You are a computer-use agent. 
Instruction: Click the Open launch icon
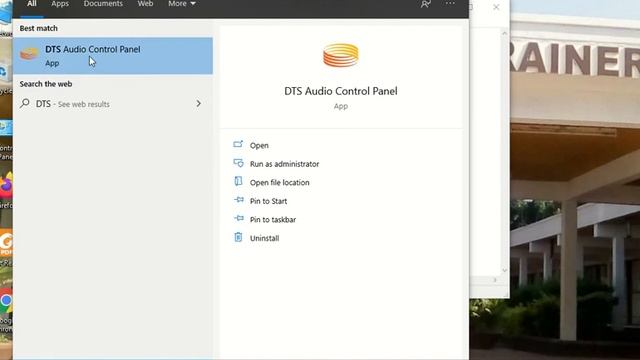[x=238, y=144]
